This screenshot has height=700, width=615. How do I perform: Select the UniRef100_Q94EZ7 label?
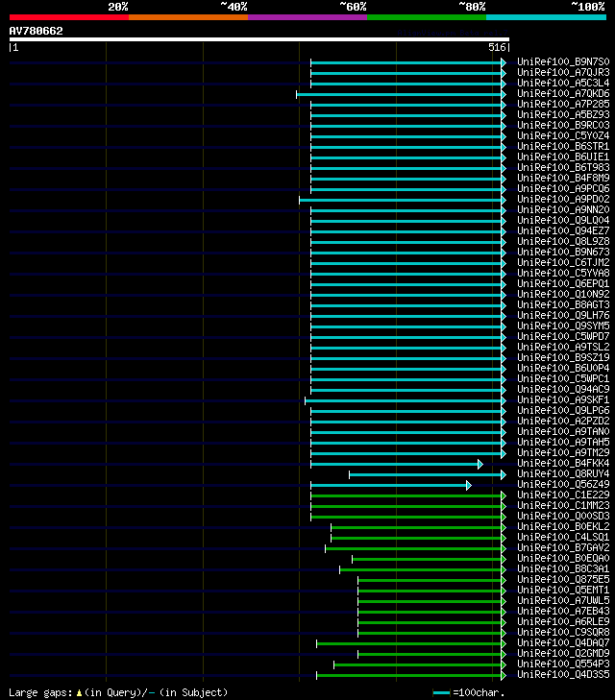(563, 230)
